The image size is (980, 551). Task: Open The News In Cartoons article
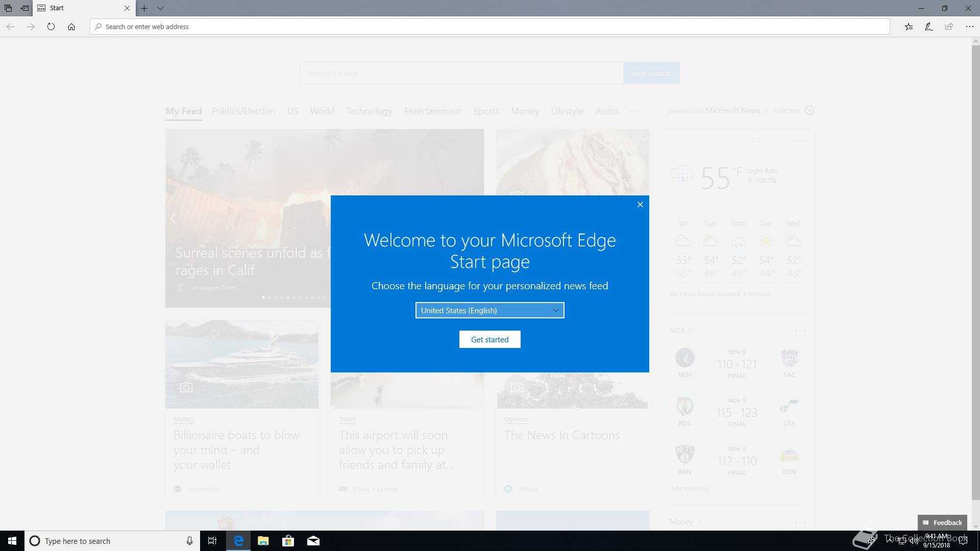point(562,435)
